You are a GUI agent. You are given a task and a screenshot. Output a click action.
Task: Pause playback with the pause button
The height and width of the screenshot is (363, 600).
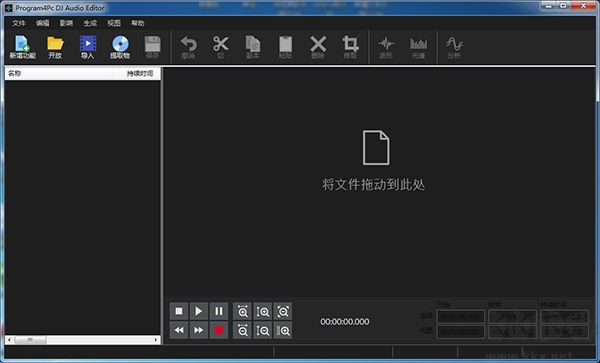tap(219, 311)
